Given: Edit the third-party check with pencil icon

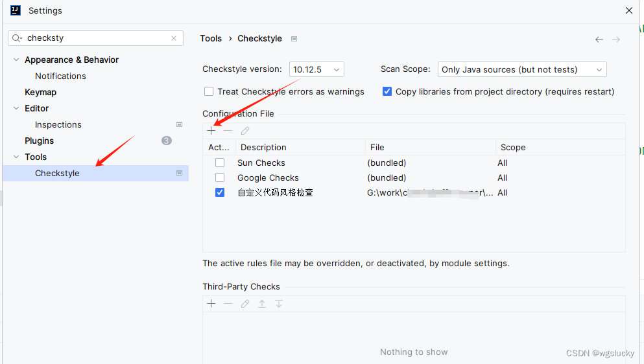Looking at the screenshot, I should pos(245,304).
